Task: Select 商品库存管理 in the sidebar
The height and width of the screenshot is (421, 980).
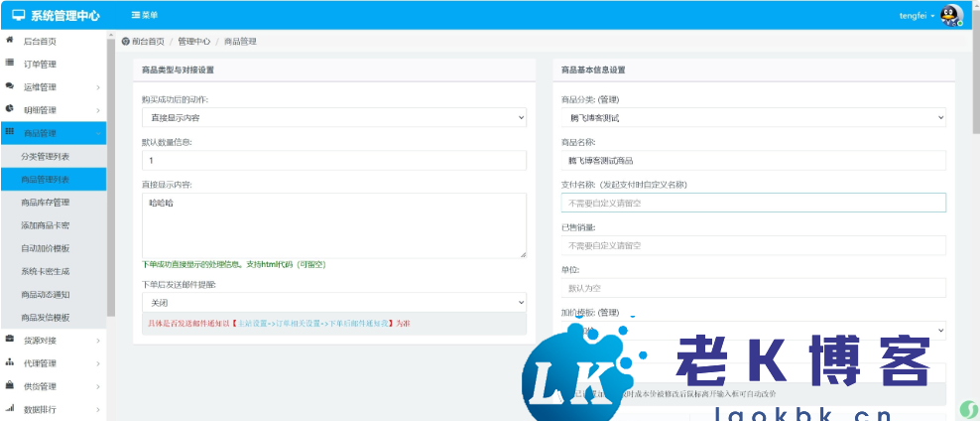Action: (46, 203)
